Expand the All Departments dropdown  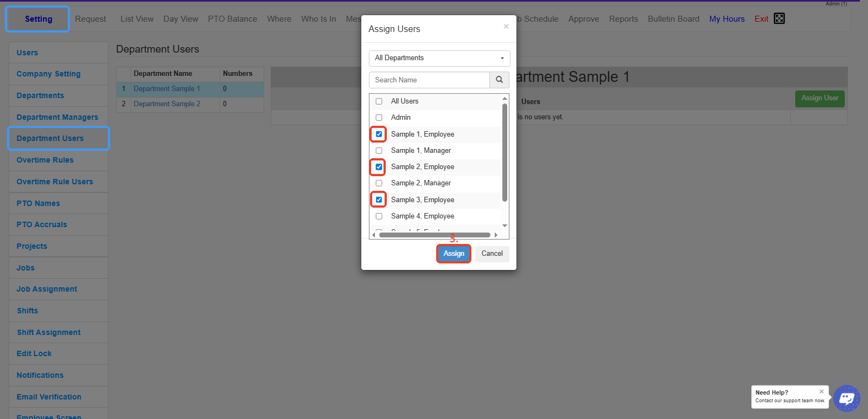pos(439,58)
